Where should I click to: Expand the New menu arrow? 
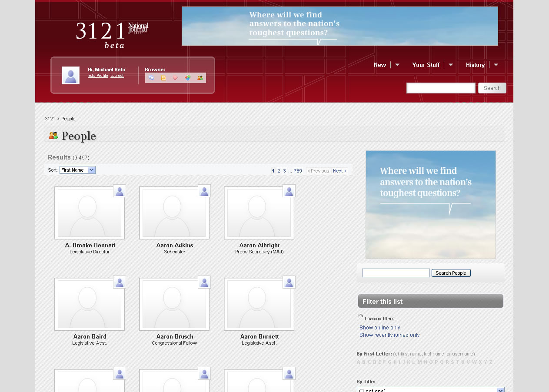pos(397,65)
